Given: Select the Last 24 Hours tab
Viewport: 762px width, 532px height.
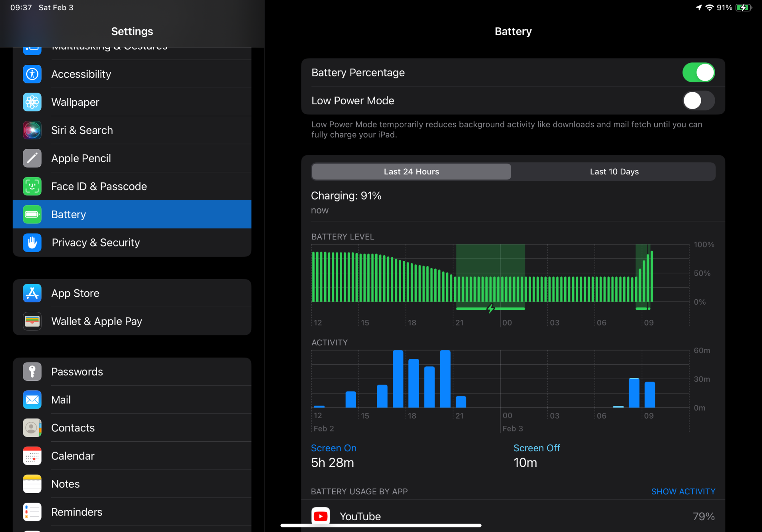Looking at the screenshot, I should [411, 172].
